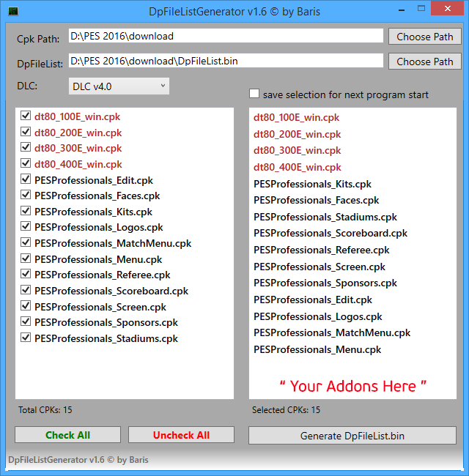Screen dimensions: 469x476
Task: Select PESProfessionals_Stadiums.cpk in right list
Action: point(325,217)
